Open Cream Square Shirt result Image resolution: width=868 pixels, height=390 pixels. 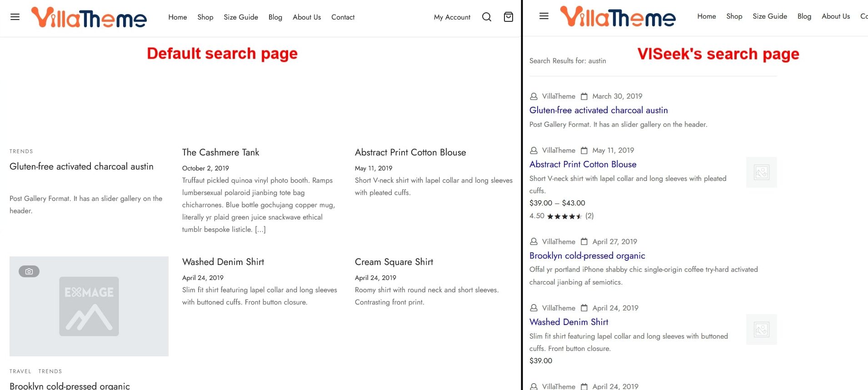coord(394,262)
